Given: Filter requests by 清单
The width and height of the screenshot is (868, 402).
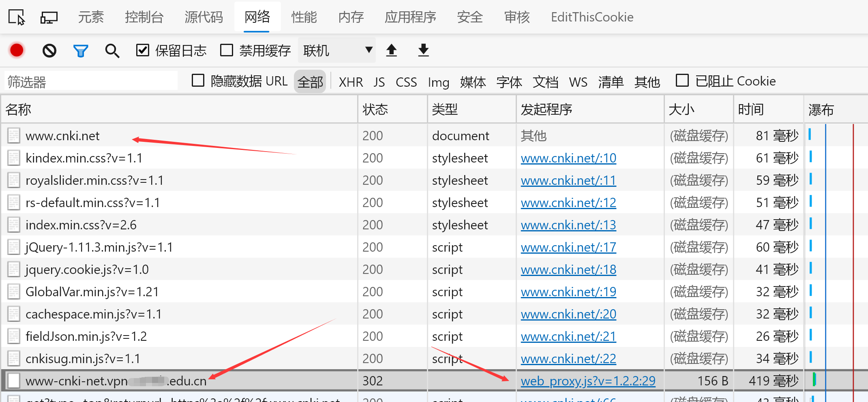Looking at the screenshot, I should click(611, 82).
